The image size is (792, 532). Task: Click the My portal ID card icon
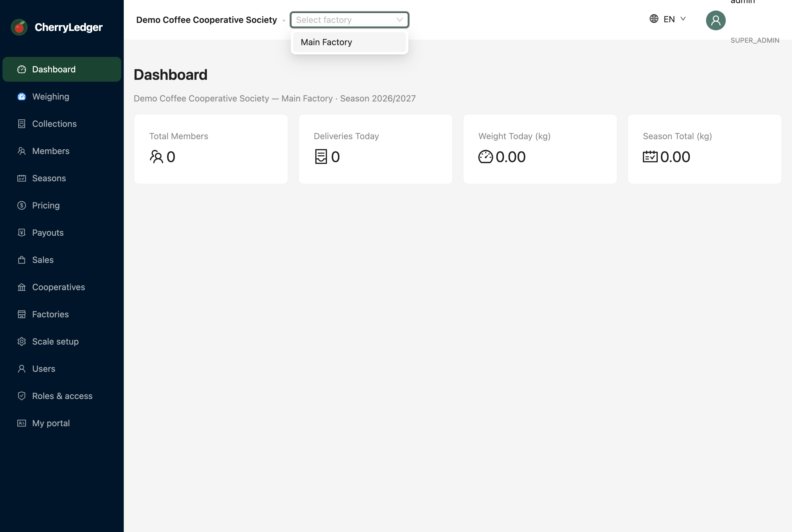(x=22, y=423)
